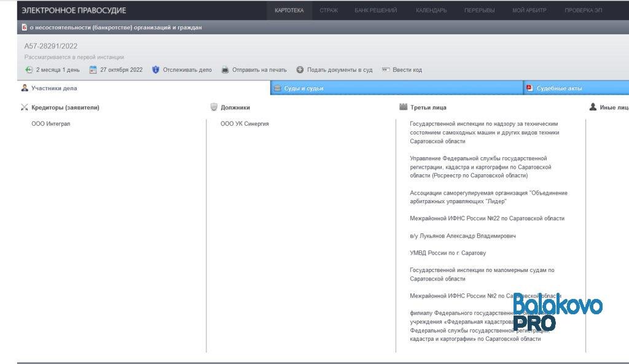The height and width of the screenshot is (364, 629).
Task: Click the person icon on Участники дела tab
Action: (25, 88)
